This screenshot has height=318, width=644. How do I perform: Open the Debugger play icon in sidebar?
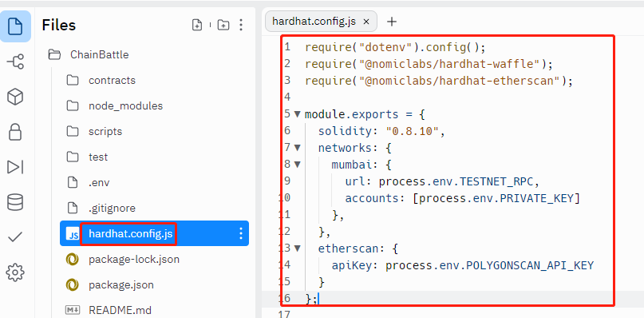click(15, 167)
